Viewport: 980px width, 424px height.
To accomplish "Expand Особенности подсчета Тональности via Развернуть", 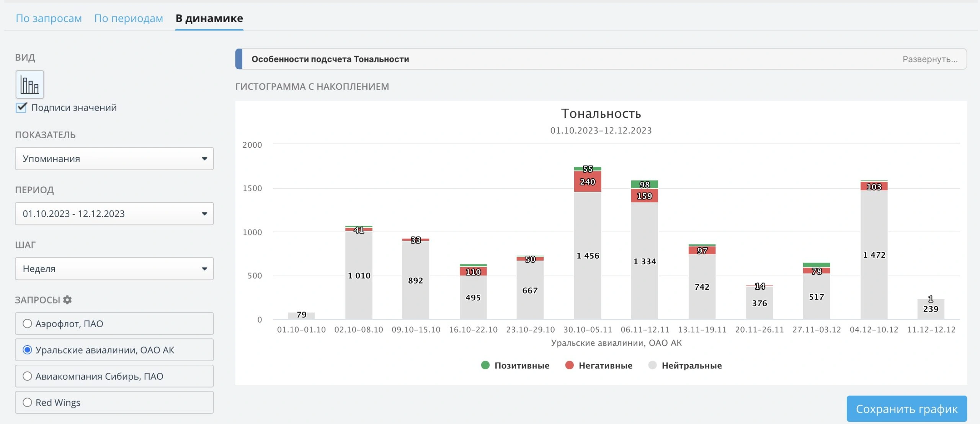I will 930,59.
